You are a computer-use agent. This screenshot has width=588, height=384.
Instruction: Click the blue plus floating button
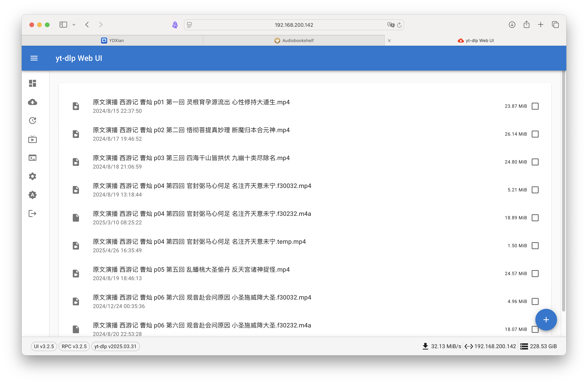point(546,319)
